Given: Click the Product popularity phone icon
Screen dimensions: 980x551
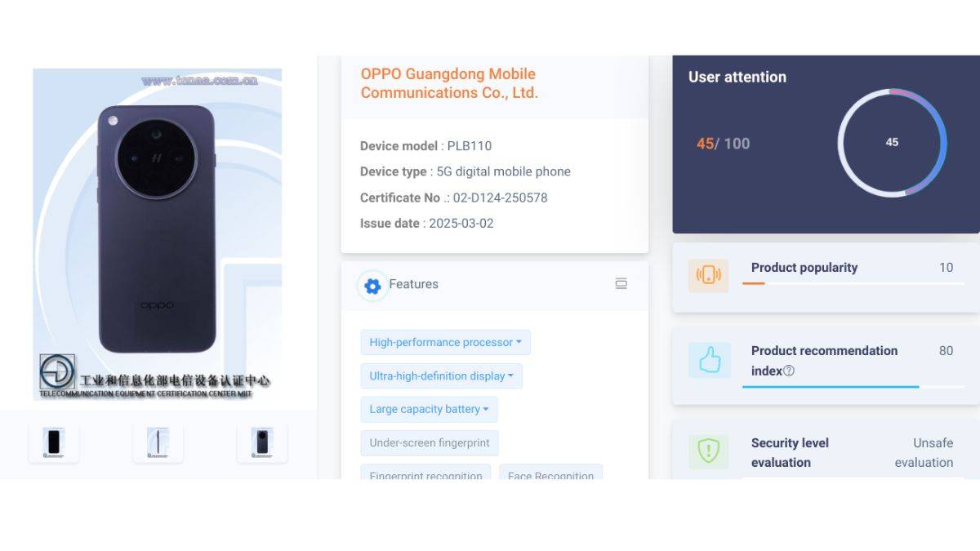Looking at the screenshot, I should tap(708, 275).
